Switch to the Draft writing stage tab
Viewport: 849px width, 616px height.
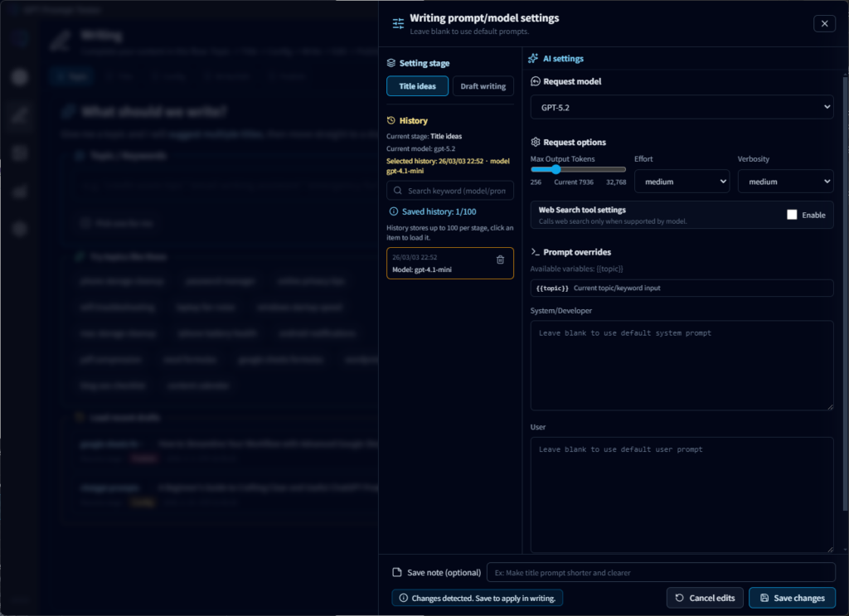click(x=483, y=85)
